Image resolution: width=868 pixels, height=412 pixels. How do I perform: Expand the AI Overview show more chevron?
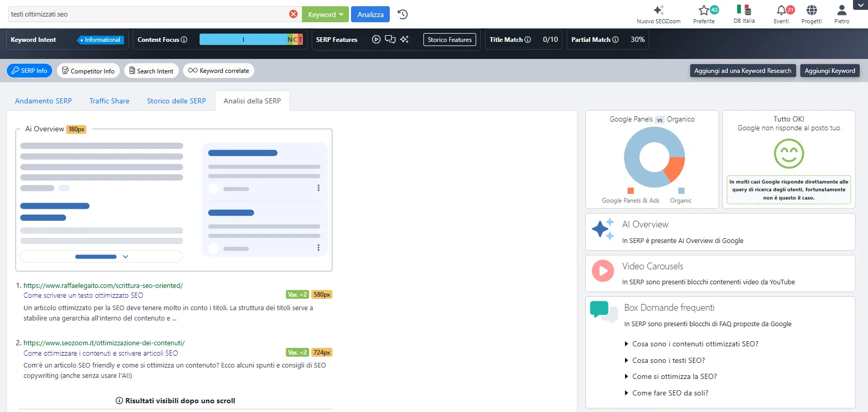pos(125,256)
